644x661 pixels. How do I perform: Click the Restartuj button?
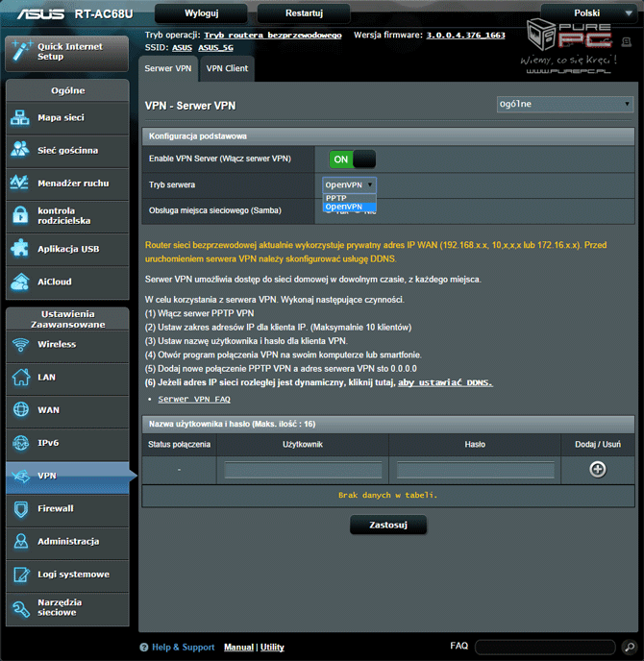pyautogui.click(x=304, y=13)
